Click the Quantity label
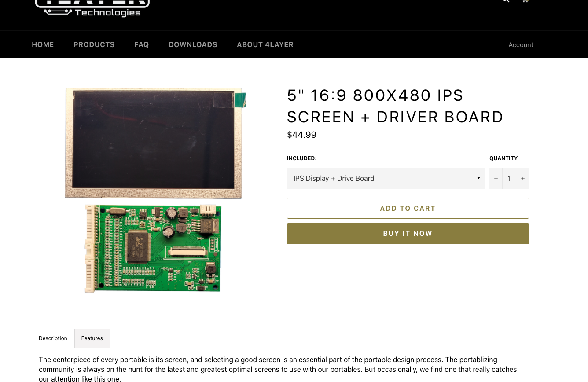This screenshot has width=588, height=382. click(x=503, y=158)
